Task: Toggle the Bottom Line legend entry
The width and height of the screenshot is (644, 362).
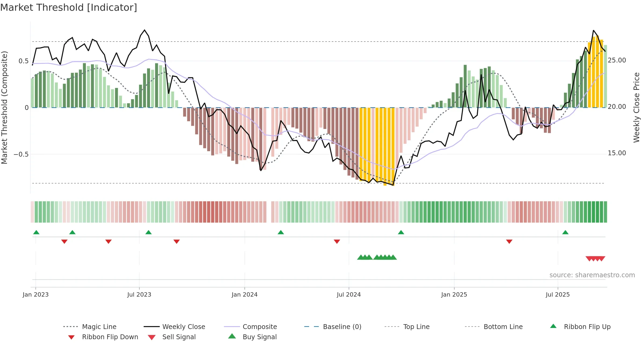Action: pyautogui.click(x=494, y=327)
